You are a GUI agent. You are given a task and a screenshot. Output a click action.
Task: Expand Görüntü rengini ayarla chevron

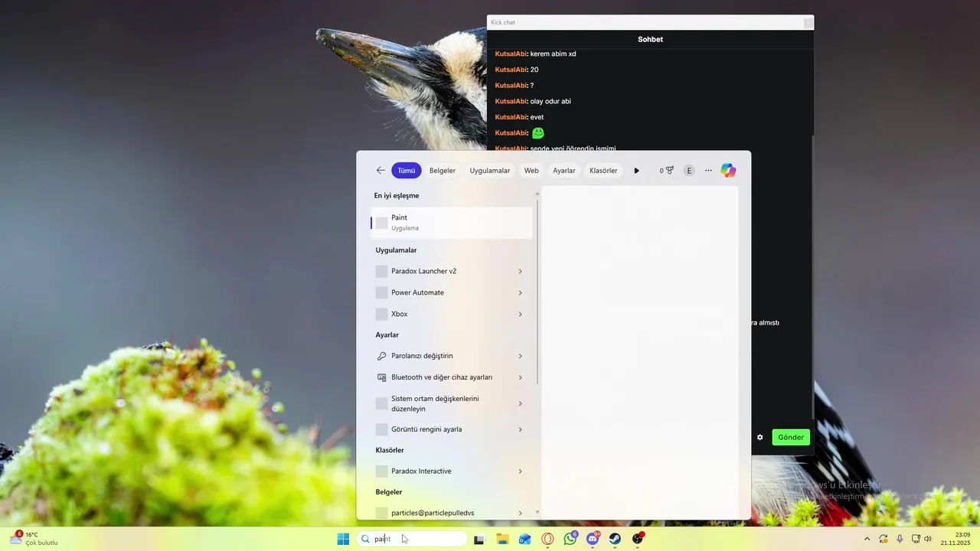pos(521,429)
